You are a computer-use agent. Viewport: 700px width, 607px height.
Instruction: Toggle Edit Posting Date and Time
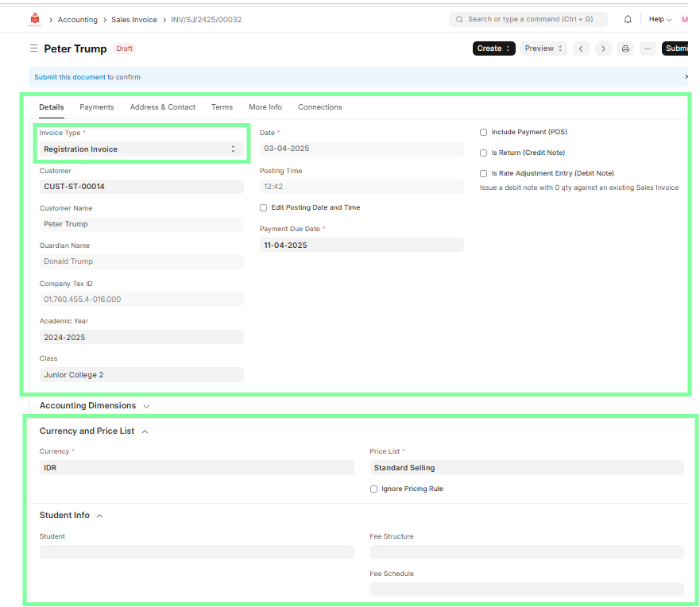pyautogui.click(x=264, y=208)
